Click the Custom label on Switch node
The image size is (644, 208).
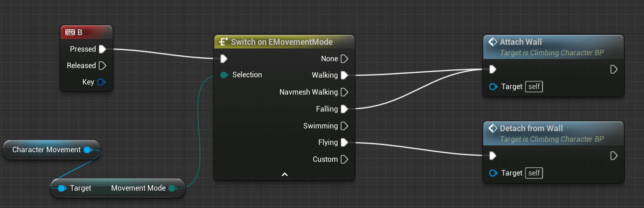pyautogui.click(x=325, y=159)
